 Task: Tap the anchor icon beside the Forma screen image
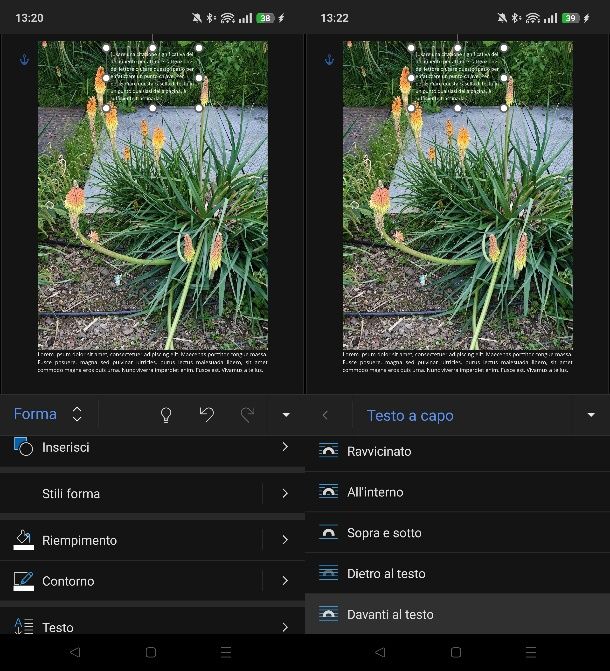tap(25, 61)
